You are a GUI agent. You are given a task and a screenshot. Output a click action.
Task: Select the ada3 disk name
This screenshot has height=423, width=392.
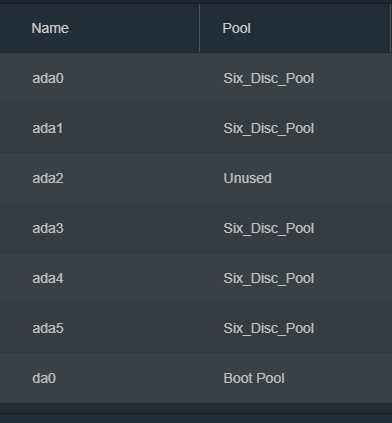point(48,228)
